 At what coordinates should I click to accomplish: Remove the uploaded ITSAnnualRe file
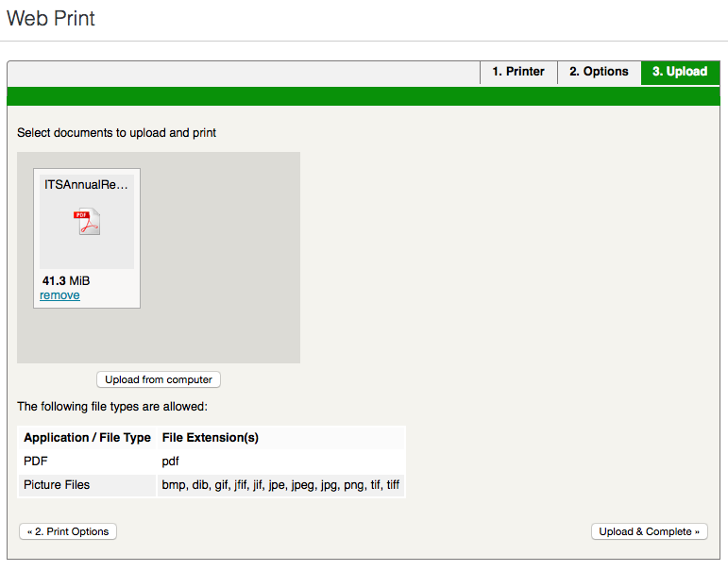pos(59,295)
